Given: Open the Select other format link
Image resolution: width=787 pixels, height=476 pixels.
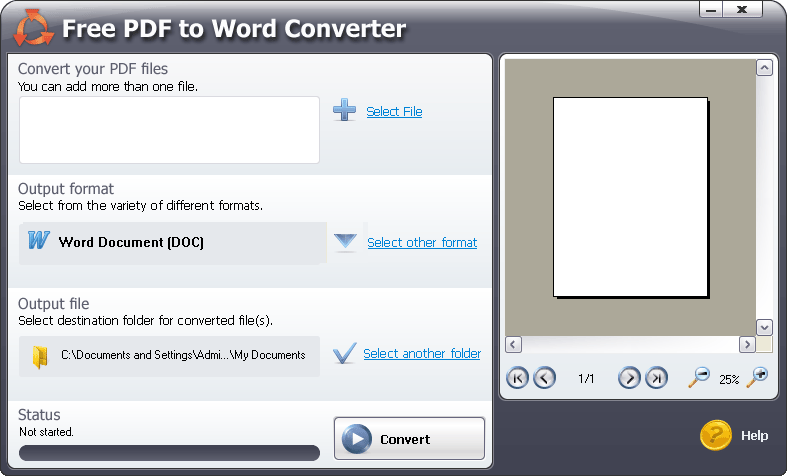Looking at the screenshot, I should tap(422, 243).
